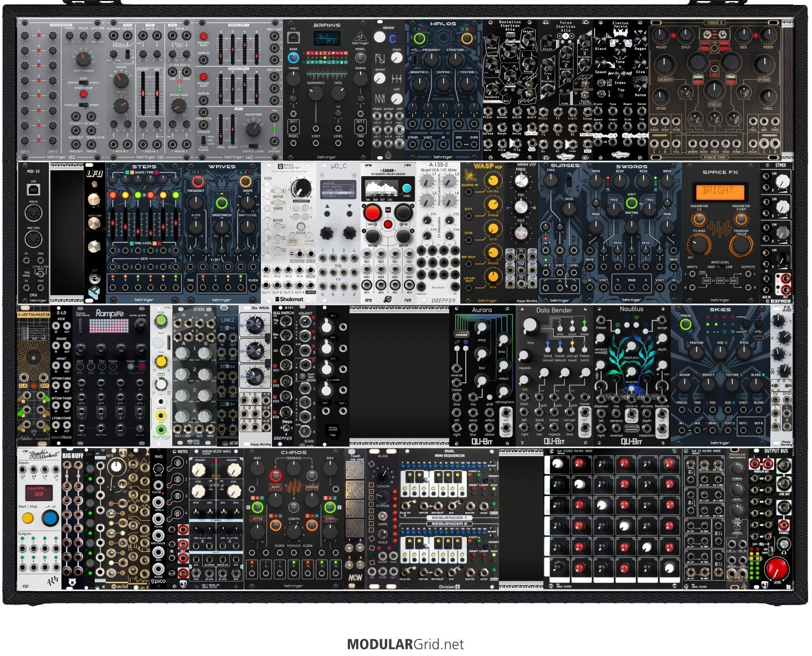Click the green ring button on Halos

419,38
